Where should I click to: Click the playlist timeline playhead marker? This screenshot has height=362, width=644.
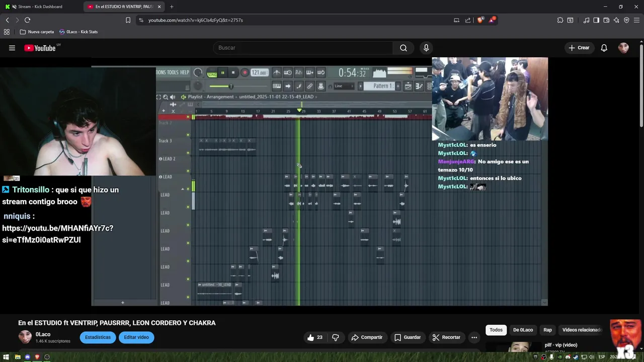point(300,111)
